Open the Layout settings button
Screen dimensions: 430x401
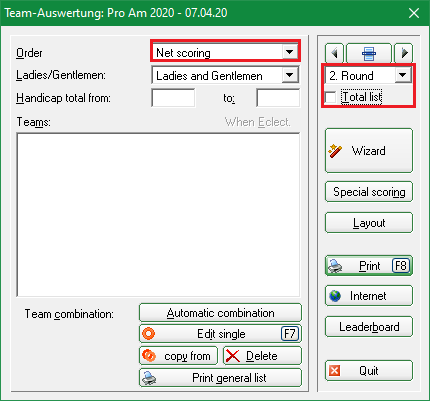point(369,222)
